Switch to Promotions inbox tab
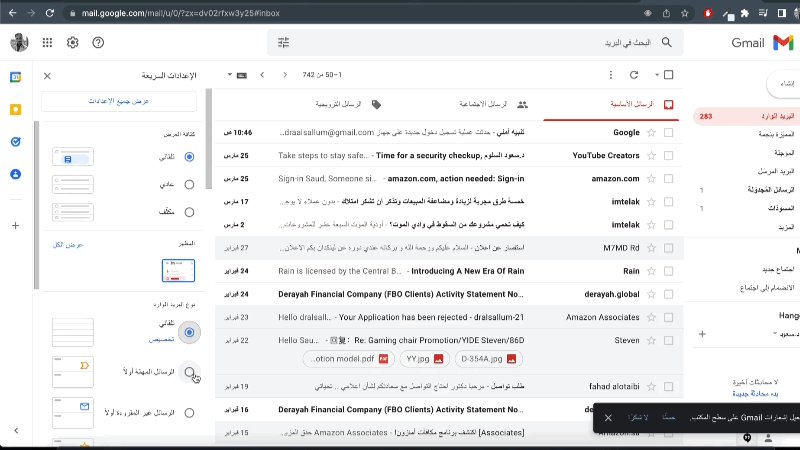 [348, 104]
